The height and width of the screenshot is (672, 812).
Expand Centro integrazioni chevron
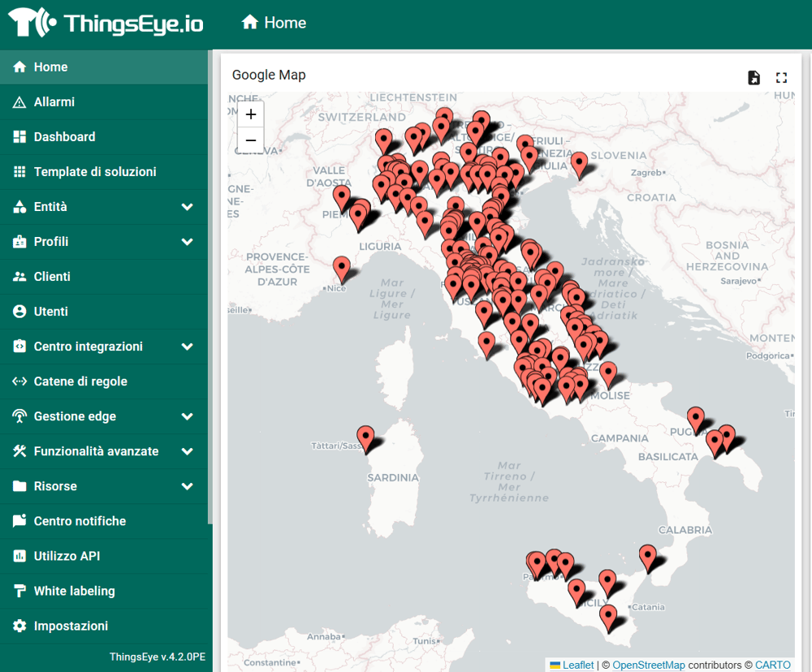click(187, 347)
